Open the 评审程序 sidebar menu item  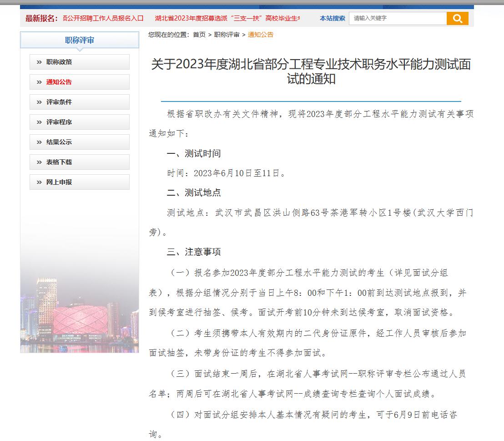coord(80,122)
